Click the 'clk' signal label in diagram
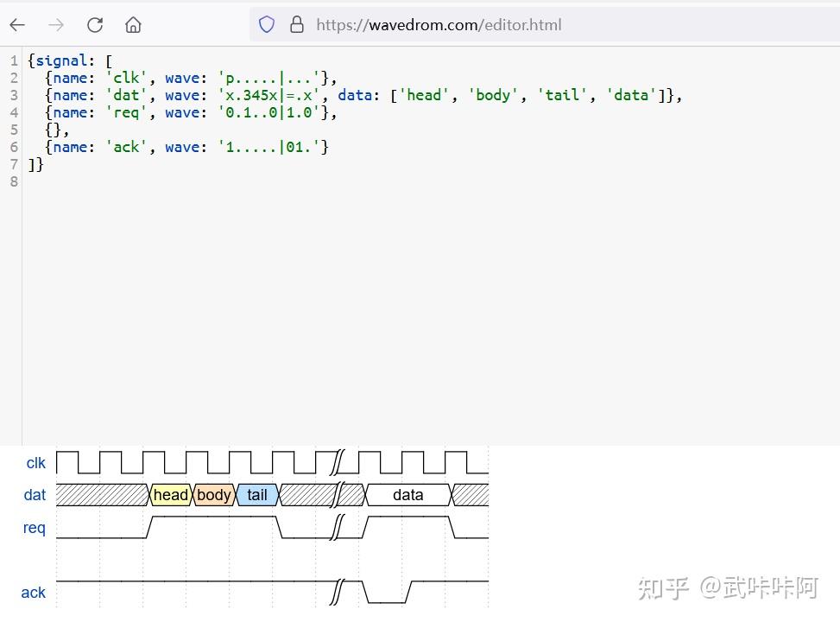 pyautogui.click(x=36, y=463)
